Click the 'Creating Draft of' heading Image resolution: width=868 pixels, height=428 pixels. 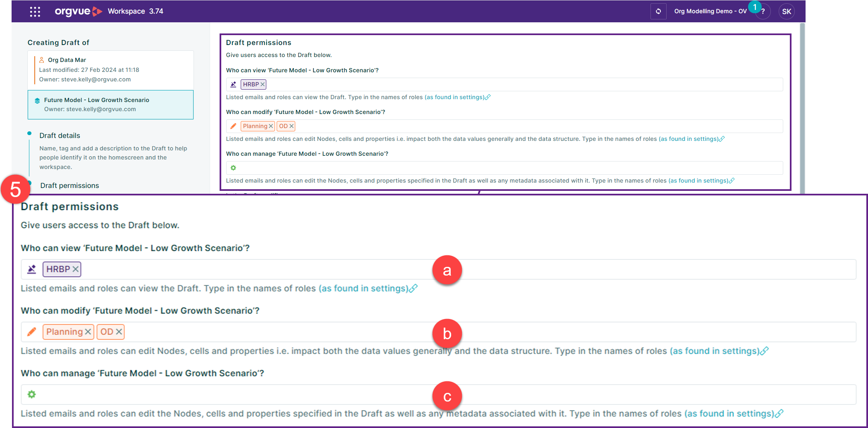(x=58, y=43)
